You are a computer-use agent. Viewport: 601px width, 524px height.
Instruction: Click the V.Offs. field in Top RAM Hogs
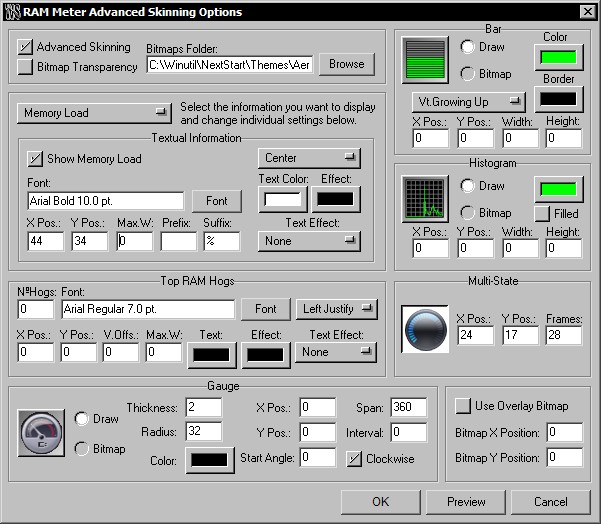point(121,352)
